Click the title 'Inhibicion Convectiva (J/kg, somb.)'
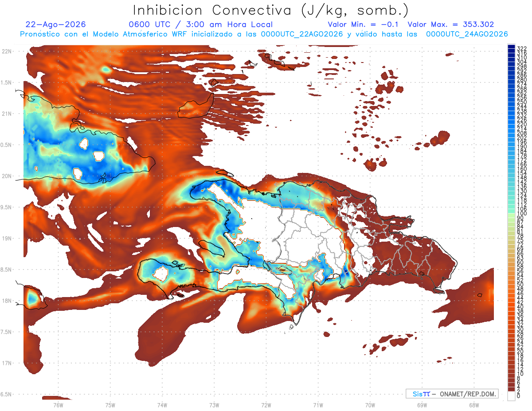Screen dimensions: 532x411 coord(270,10)
